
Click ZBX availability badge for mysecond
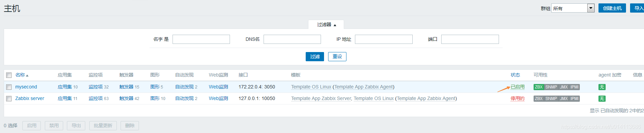tap(539, 87)
